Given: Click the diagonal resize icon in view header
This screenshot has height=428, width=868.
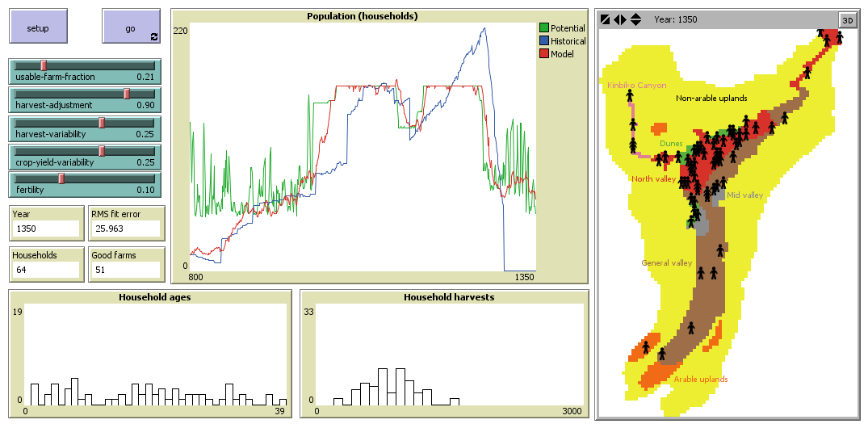Looking at the screenshot, I should (605, 19).
